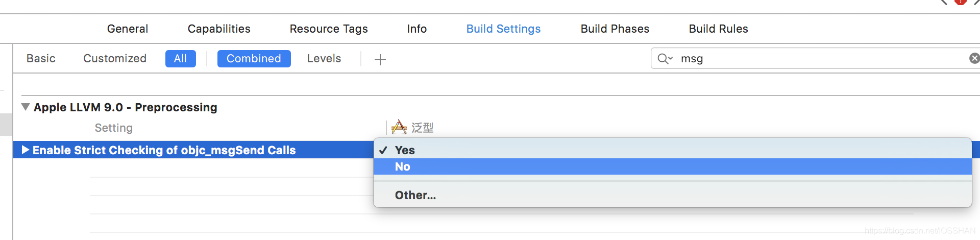Switch view to Levels
This screenshot has height=240, width=980.
click(x=324, y=59)
